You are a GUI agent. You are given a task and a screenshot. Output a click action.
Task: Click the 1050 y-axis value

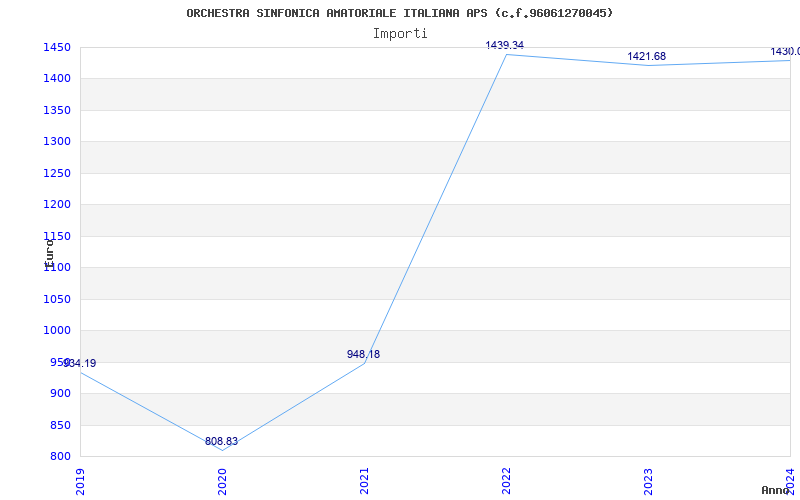coord(57,300)
